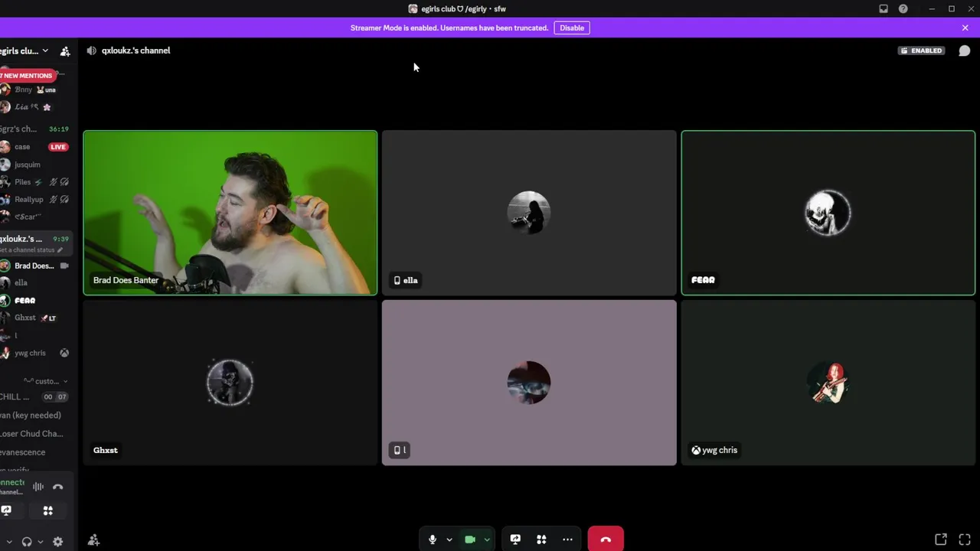Viewport: 980px width, 551px height.
Task: Toggle noise suppression waveform icon
Action: pyautogui.click(x=38, y=487)
